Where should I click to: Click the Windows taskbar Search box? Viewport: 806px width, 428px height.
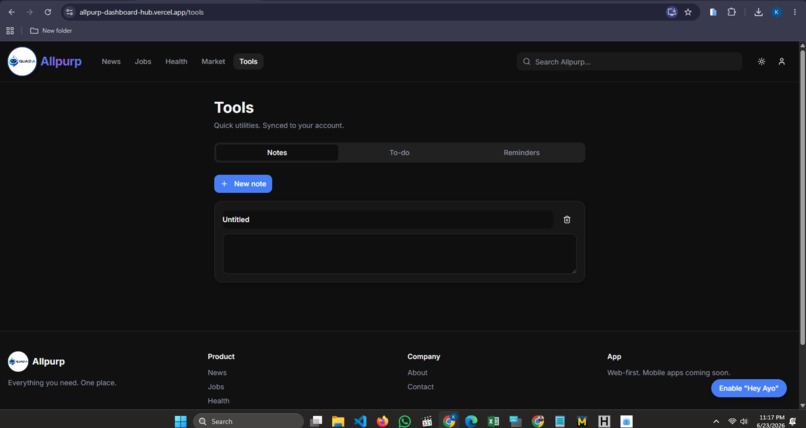(248, 421)
